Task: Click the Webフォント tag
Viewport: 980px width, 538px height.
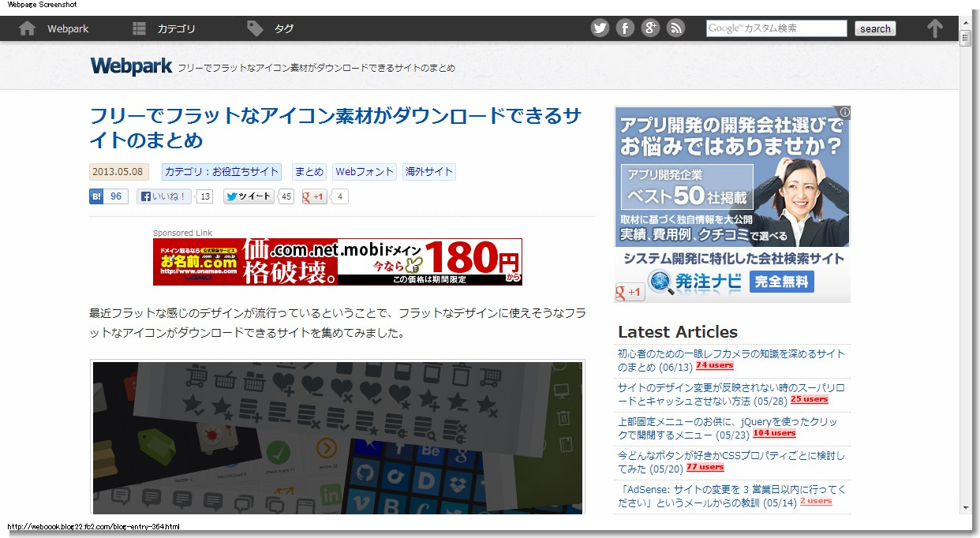Action: (365, 172)
